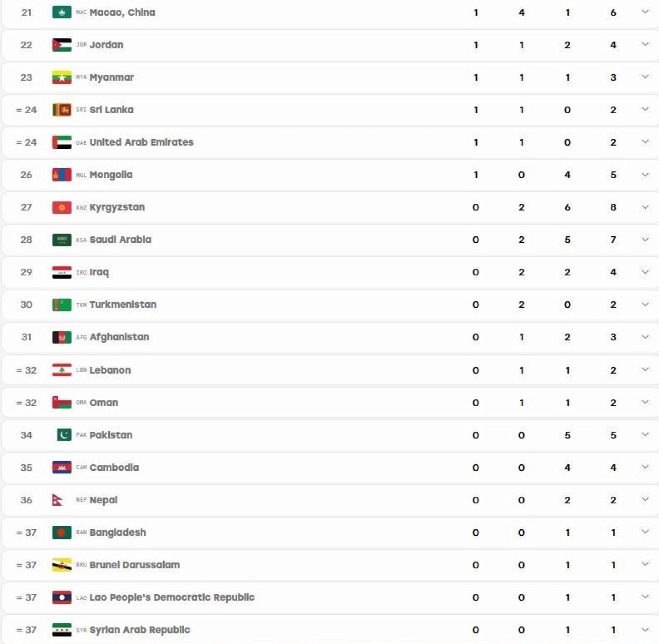Viewport: 659px width, 644px height.
Task: Select the Lao People's Democratic Republic row
Action: click(329, 597)
